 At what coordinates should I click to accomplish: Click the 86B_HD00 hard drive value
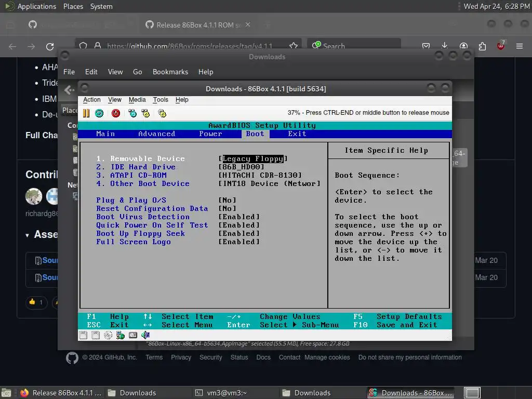[241, 167]
